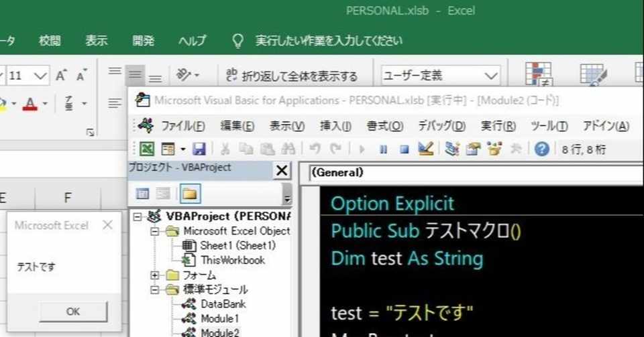
Task: Open the ファイル(F) menu in VBA editor
Action: (182, 126)
